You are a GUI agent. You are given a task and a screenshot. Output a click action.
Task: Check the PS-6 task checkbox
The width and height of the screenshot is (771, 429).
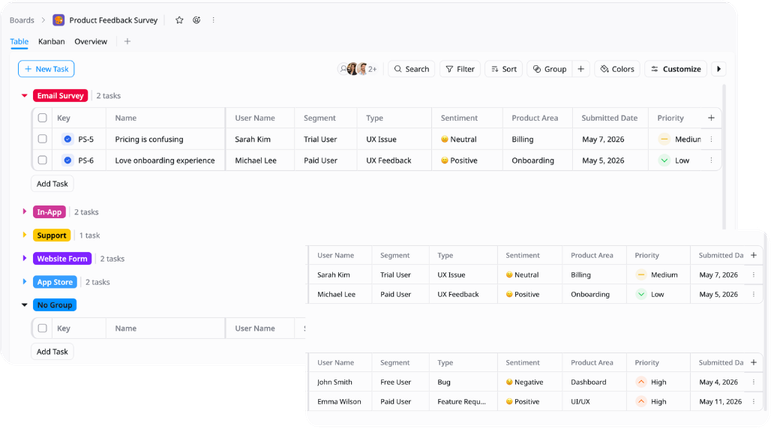(42, 160)
